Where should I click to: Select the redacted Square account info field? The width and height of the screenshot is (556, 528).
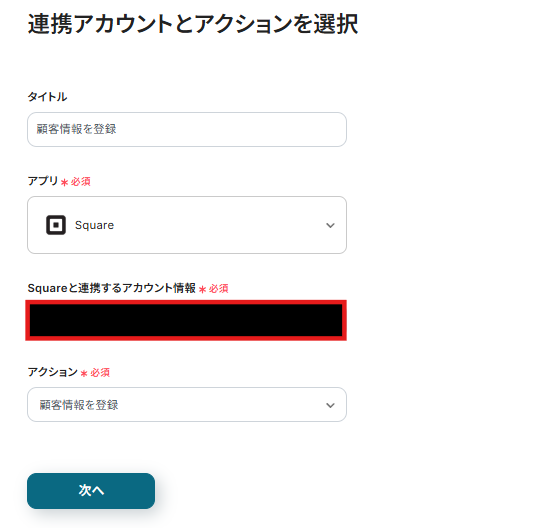(186, 321)
